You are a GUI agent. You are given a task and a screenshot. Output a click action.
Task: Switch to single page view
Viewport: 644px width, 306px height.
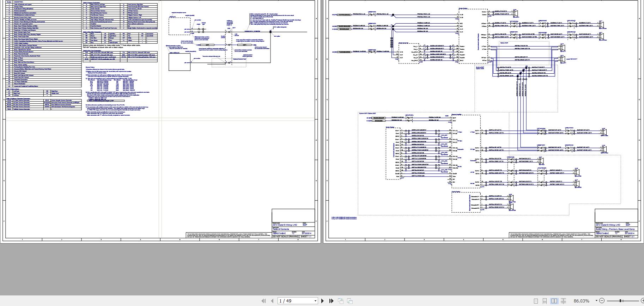536,301
